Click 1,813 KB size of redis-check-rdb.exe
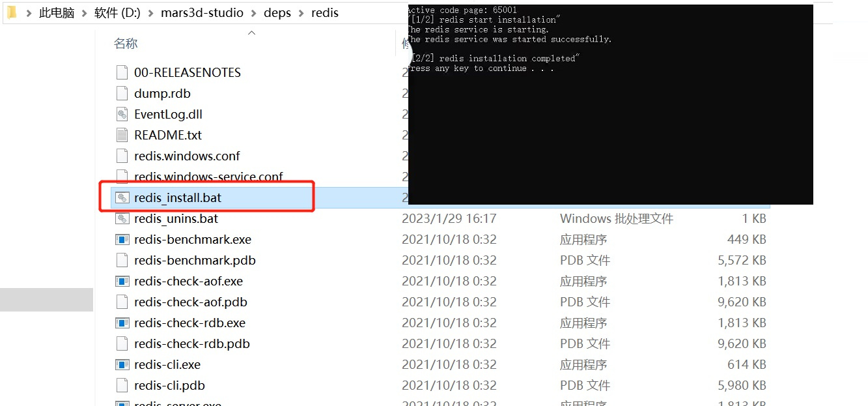Screen dimensions: 868x406 coord(742,323)
